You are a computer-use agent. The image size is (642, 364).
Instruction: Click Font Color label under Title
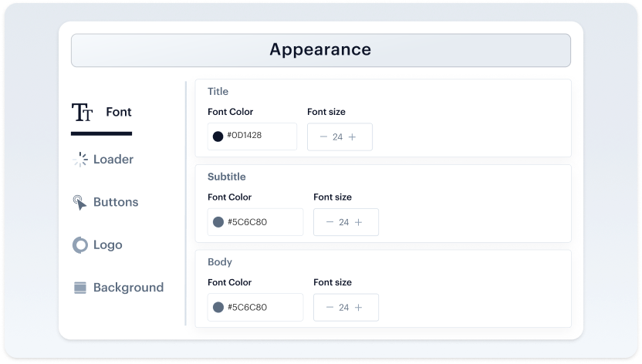tap(231, 112)
